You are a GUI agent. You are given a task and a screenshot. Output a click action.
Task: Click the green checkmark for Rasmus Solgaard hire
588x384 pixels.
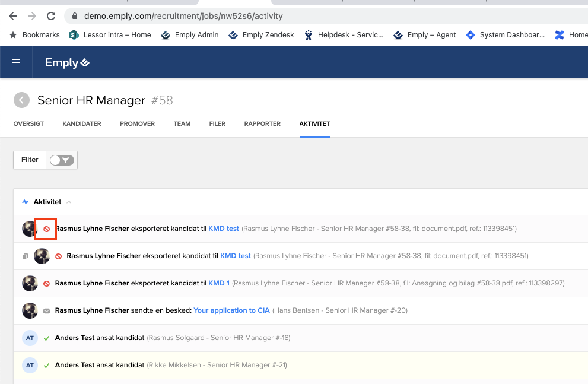coord(46,338)
